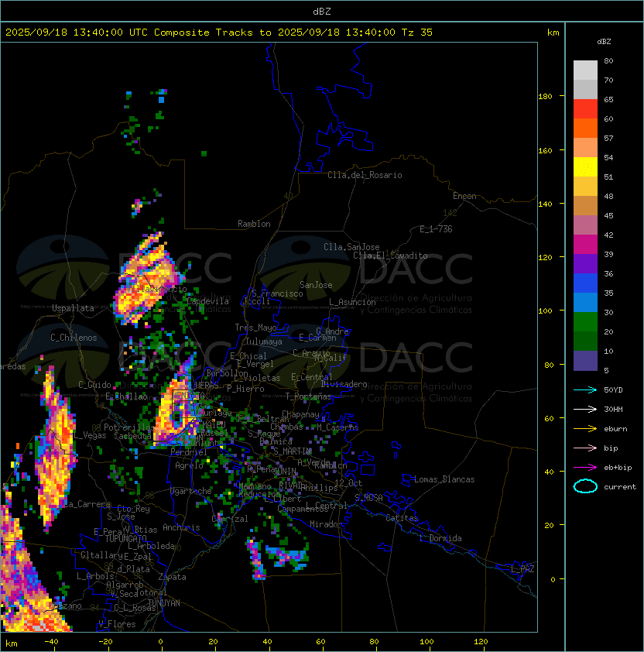The width and height of the screenshot is (644, 652).
Task: Click the magenta eb+bip arrow in legend
Action: (585, 468)
